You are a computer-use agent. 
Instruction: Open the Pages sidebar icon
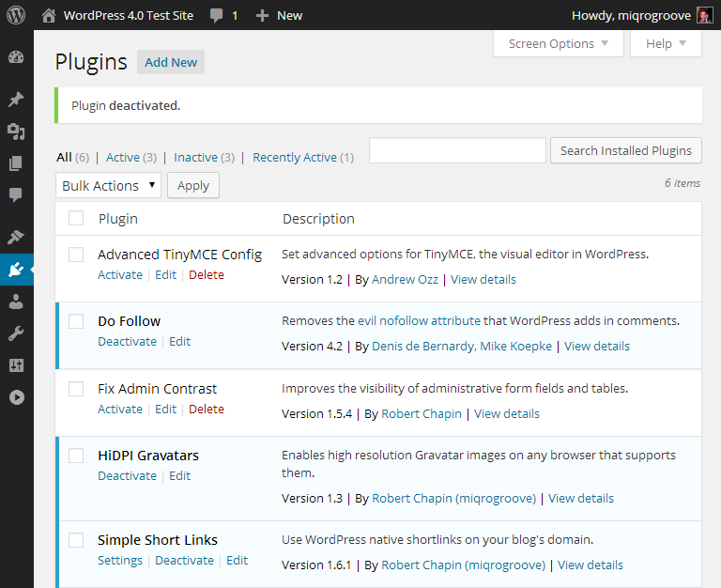tap(16, 163)
